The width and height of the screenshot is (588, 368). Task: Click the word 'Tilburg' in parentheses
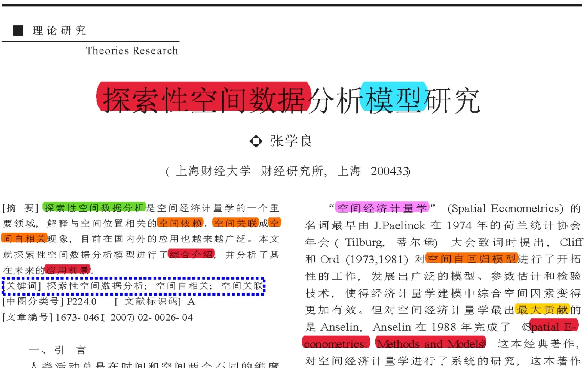[x=365, y=242]
